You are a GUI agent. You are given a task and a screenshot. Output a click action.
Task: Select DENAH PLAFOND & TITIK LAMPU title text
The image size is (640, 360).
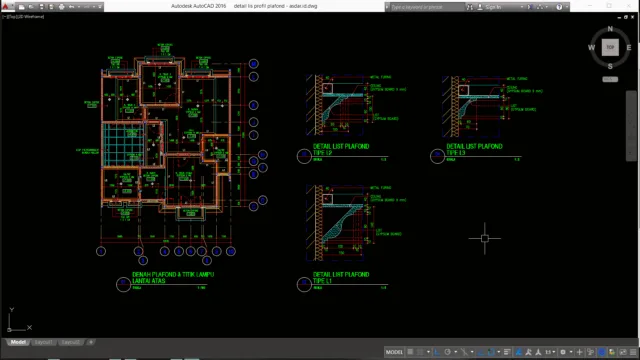point(173,278)
